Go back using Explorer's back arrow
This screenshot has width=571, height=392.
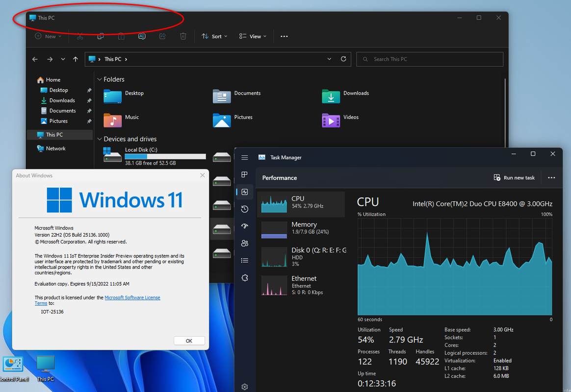pos(35,59)
